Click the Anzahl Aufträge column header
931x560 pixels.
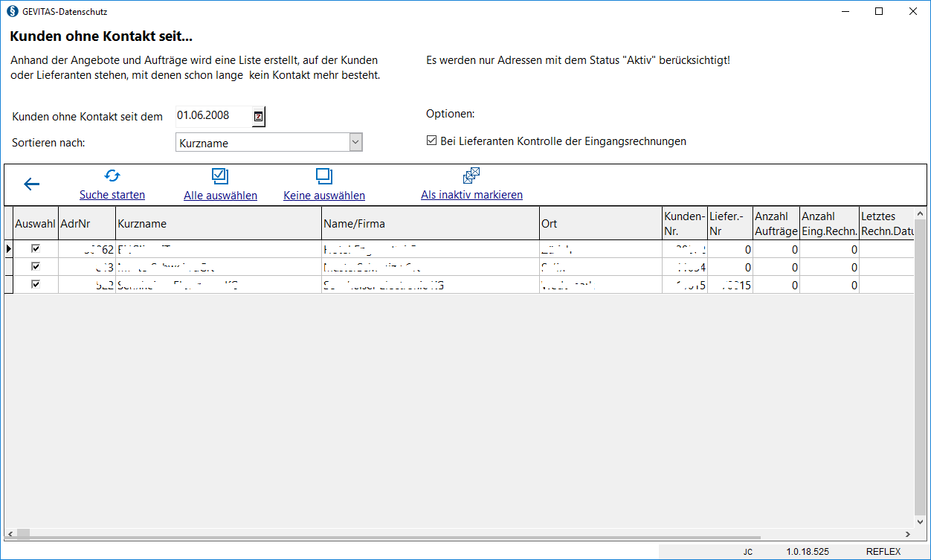click(x=776, y=223)
